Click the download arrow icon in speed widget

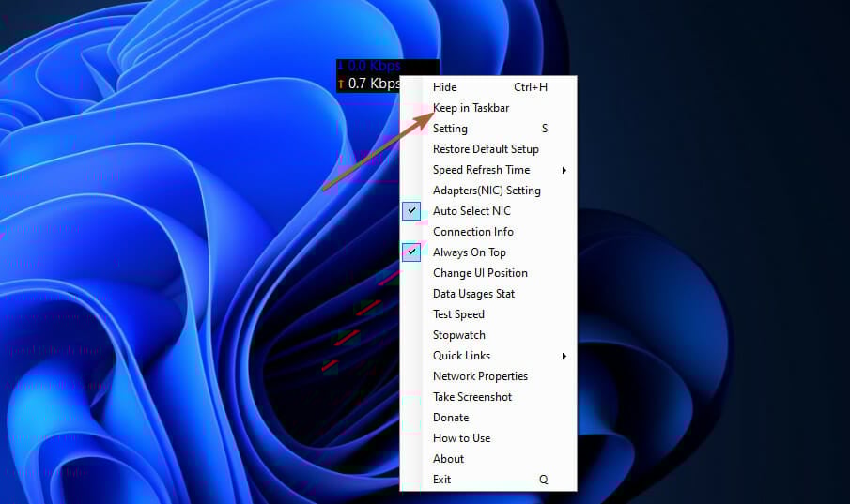click(x=341, y=66)
